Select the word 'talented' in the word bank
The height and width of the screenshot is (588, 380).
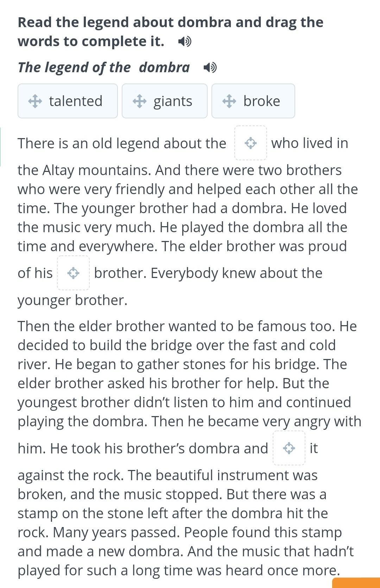pyautogui.click(x=76, y=101)
